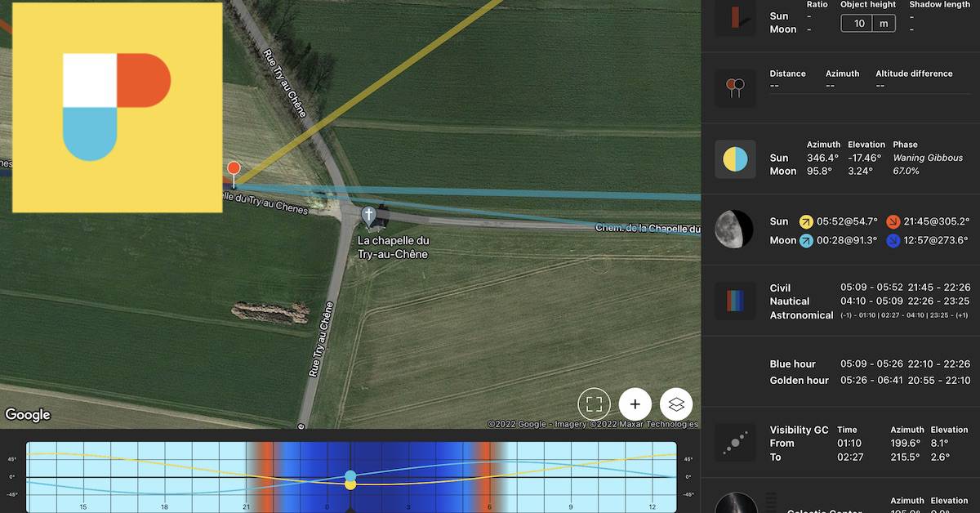
Task: Tap sunset time 21:45@305.2°
Action: [937, 221]
